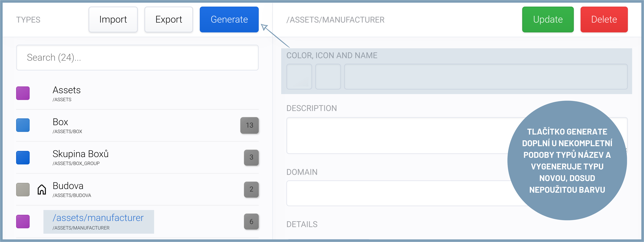Select the Skupina Boxů type

(x=80, y=157)
